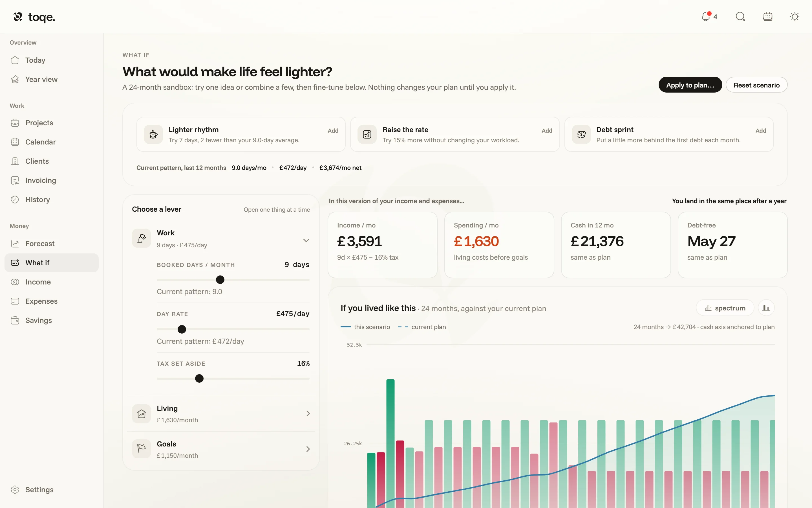The width and height of the screenshot is (812, 508).
Task: Toggle light/dark theme sun icon
Action: click(x=795, y=16)
